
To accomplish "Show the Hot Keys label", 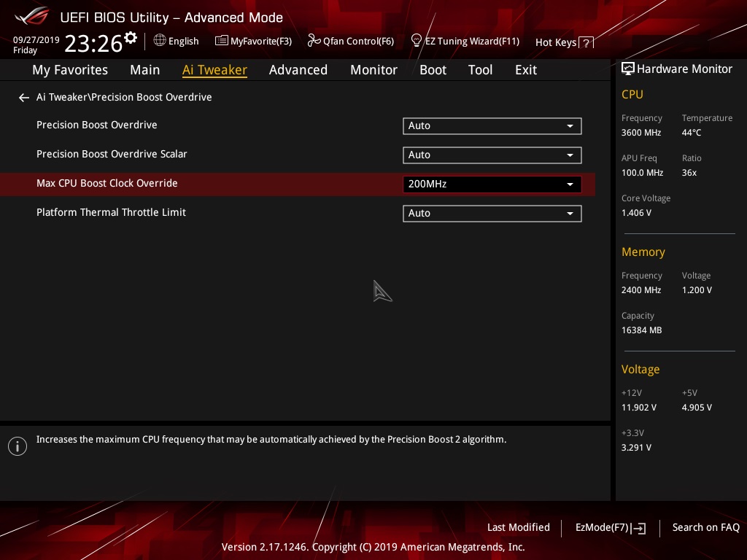I will 556,43.
